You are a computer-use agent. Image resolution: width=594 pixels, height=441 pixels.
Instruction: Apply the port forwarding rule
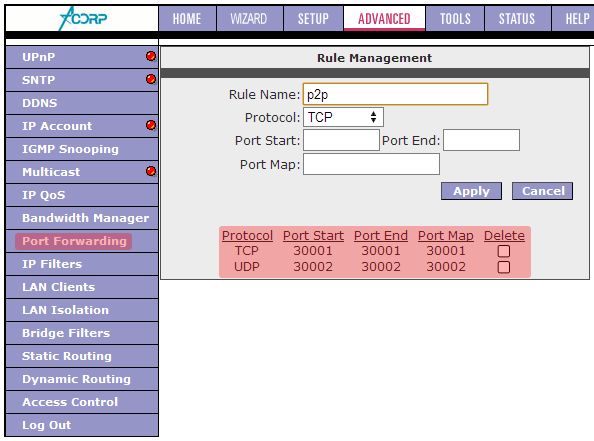pyautogui.click(x=471, y=191)
